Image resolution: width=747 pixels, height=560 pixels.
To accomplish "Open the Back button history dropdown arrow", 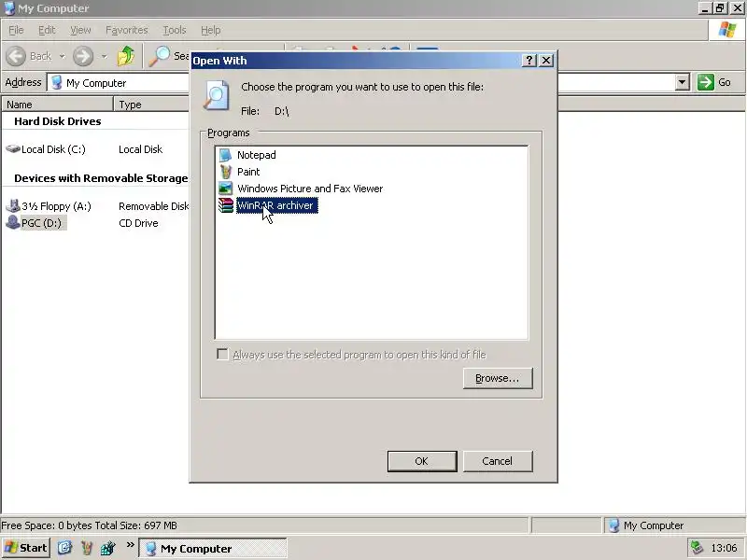I will 62,56.
